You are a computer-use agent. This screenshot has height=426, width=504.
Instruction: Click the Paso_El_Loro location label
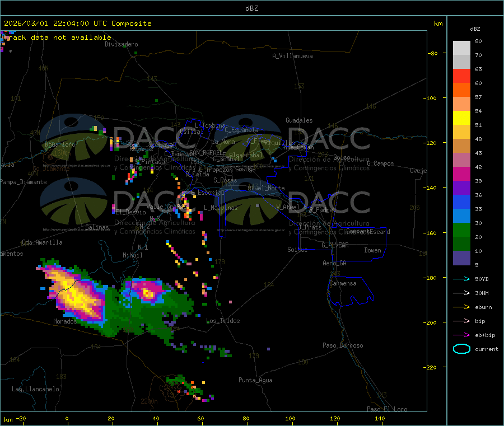coord(387,409)
